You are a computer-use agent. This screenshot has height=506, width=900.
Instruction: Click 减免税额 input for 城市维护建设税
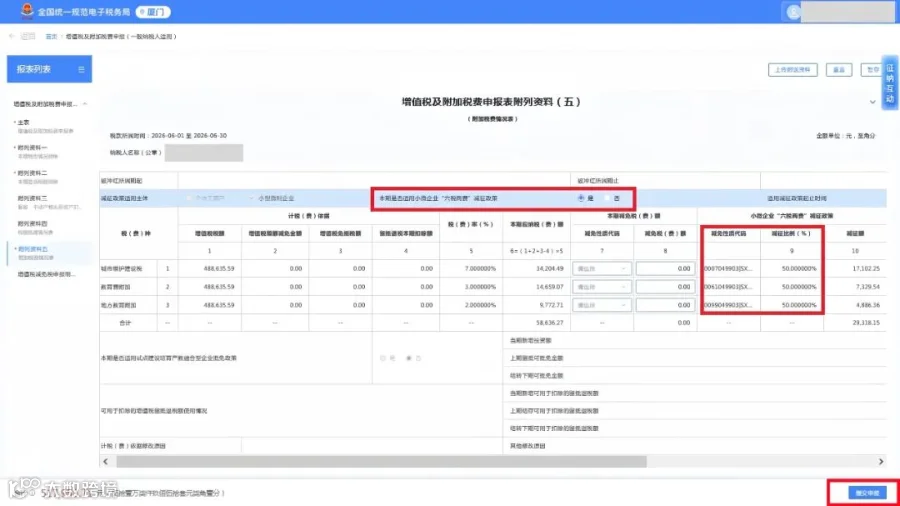tap(665, 268)
